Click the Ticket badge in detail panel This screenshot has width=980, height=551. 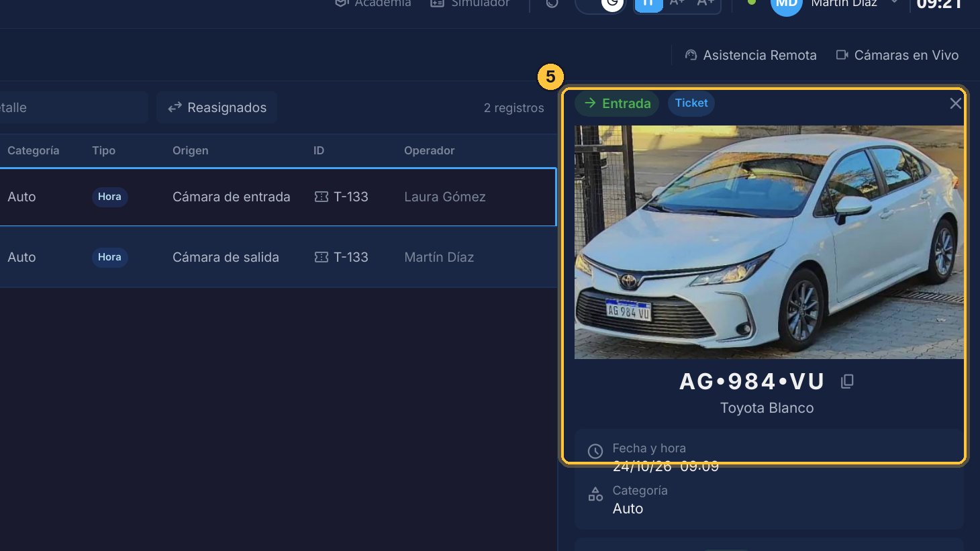(x=691, y=103)
